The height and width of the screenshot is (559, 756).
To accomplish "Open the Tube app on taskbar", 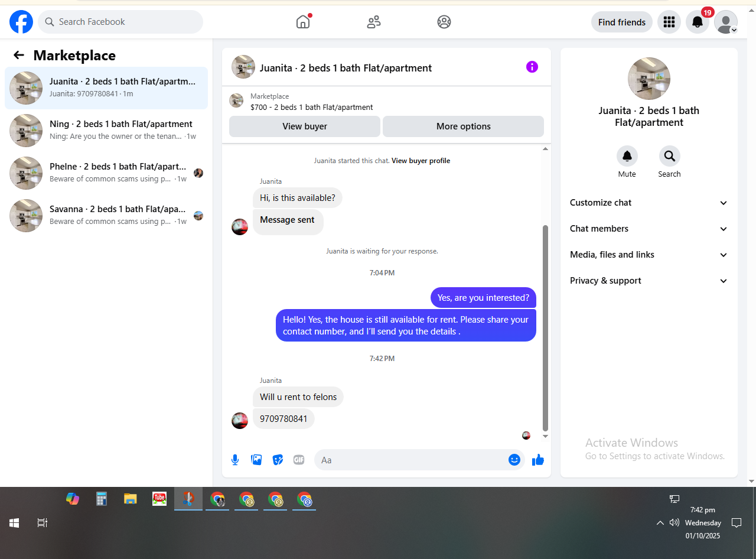I will pos(159,499).
